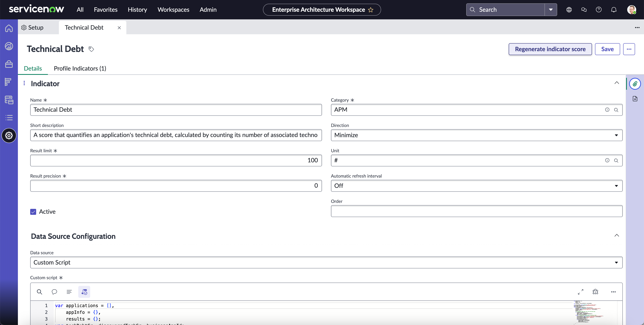Open the document template icon in right panel
The width and height of the screenshot is (644, 325).
point(635,98)
